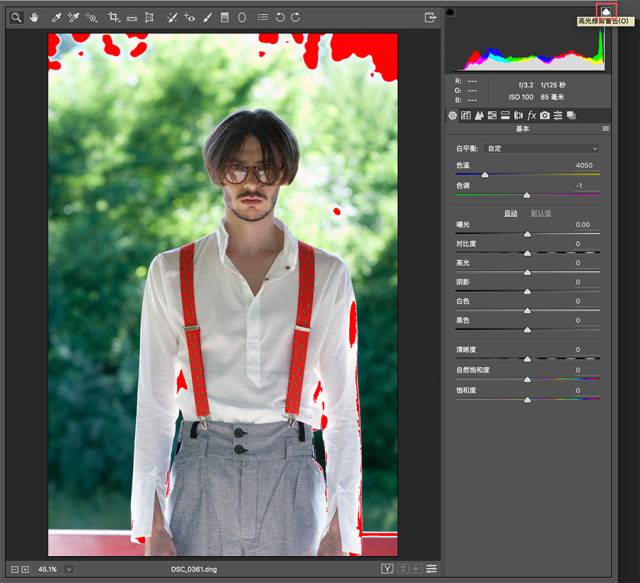
Task: Select the White Balance eyedropper tool
Action: [x=56, y=18]
